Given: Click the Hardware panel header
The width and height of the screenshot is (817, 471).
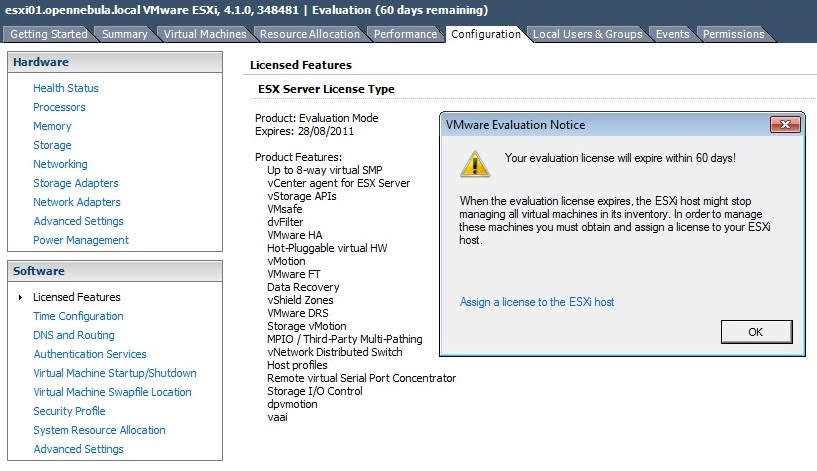Looking at the screenshot, I should click(x=115, y=62).
